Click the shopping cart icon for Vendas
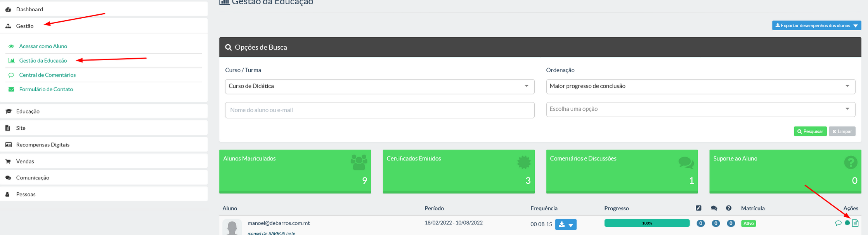The height and width of the screenshot is (235, 868). point(8,161)
